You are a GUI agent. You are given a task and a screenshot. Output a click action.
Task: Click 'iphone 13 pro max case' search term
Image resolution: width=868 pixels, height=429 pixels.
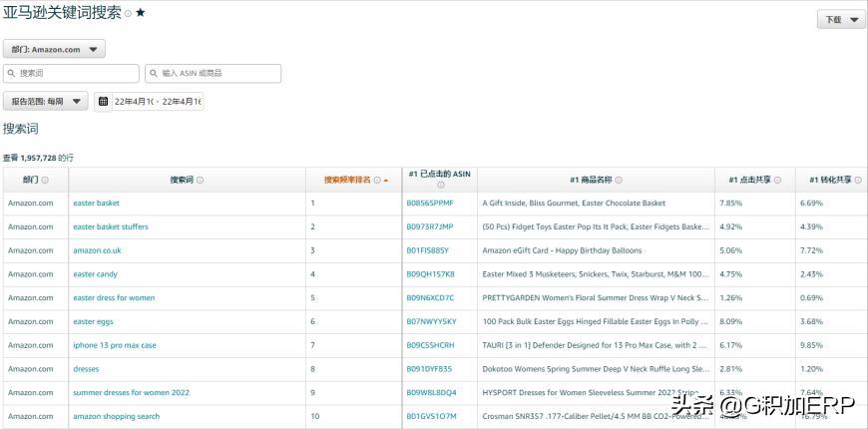click(114, 345)
